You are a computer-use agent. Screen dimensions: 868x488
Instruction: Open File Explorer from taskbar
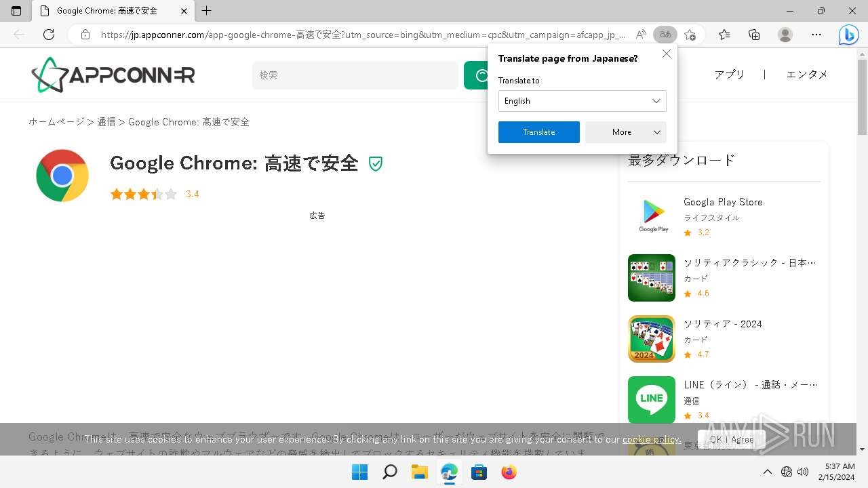click(x=419, y=472)
